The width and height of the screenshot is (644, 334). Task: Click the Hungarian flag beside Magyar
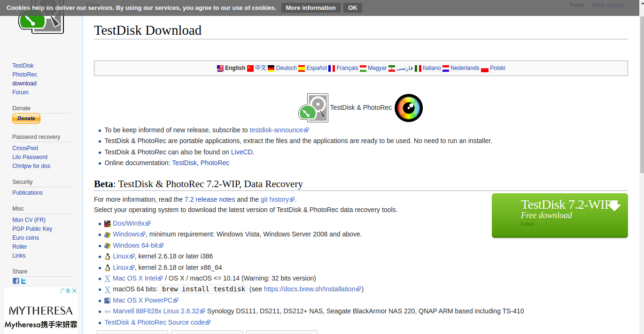click(363, 68)
